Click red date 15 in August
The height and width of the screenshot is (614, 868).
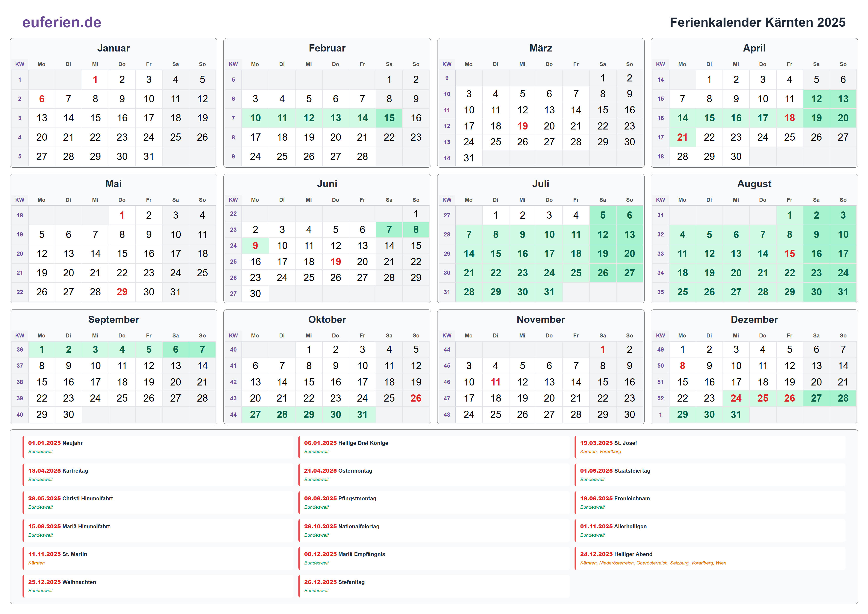click(x=789, y=254)
